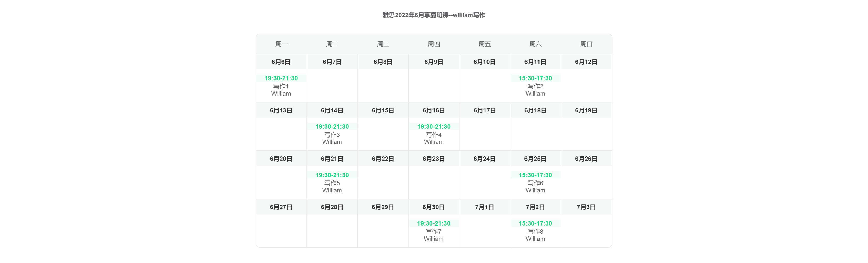
Task: Select the 写作2 session on 6月11日
Action: [535, 87]
